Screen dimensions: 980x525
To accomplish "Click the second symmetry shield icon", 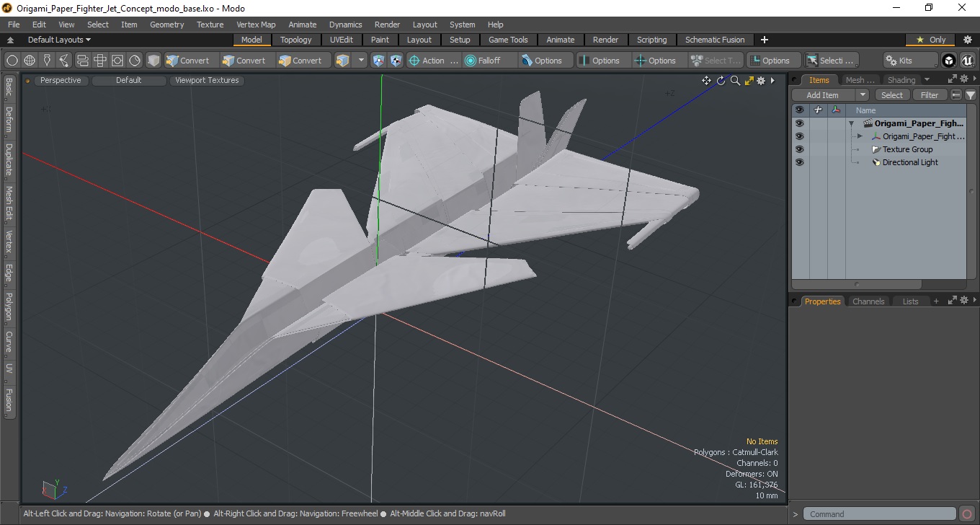I will coord(396,61).
